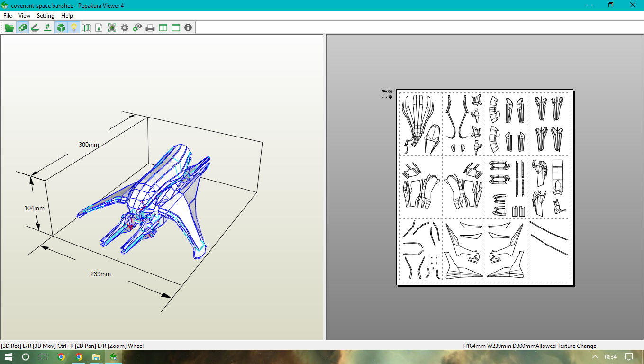Screen dimensions: 644x364
Task: Expand the hidden system tray icons
Action: point(595,357)
